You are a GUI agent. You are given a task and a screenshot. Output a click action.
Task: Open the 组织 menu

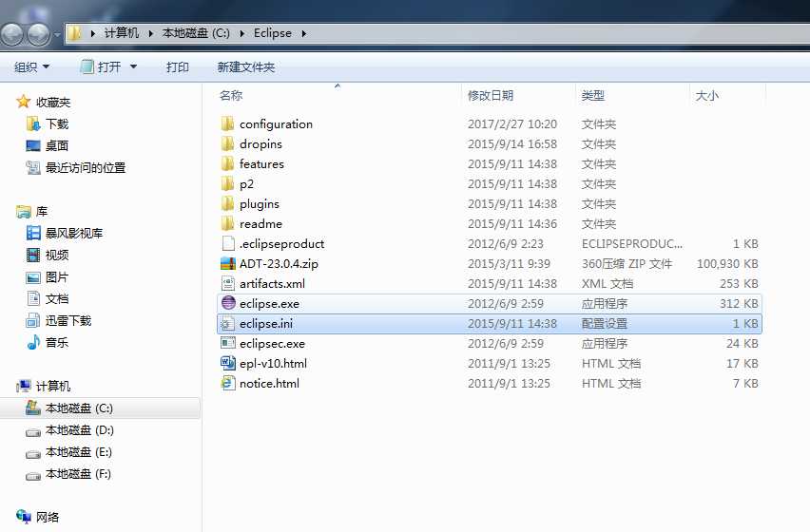(31, 67)
